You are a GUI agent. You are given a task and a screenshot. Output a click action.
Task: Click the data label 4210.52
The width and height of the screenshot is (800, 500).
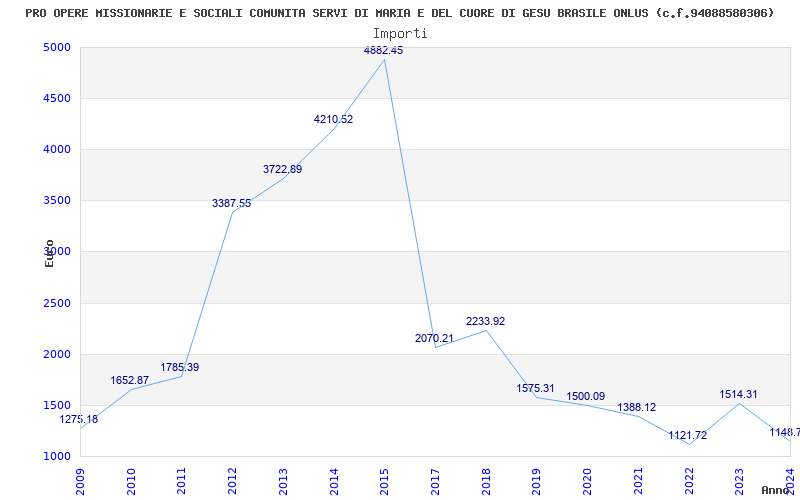[x=333, y=120]
